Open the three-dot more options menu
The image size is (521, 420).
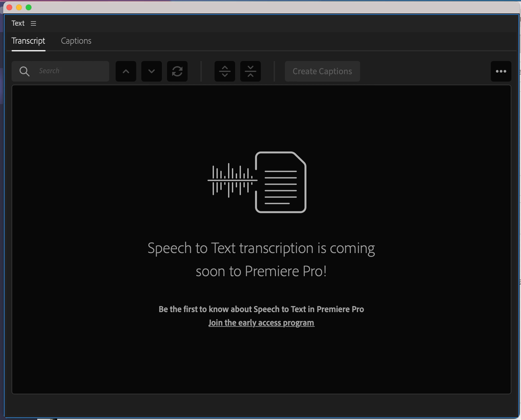501,71
